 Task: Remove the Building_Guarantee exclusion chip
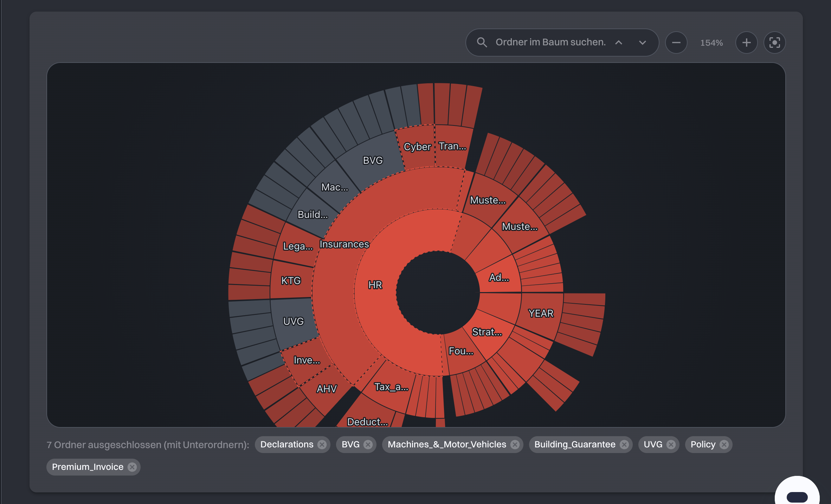pos(624,445)
